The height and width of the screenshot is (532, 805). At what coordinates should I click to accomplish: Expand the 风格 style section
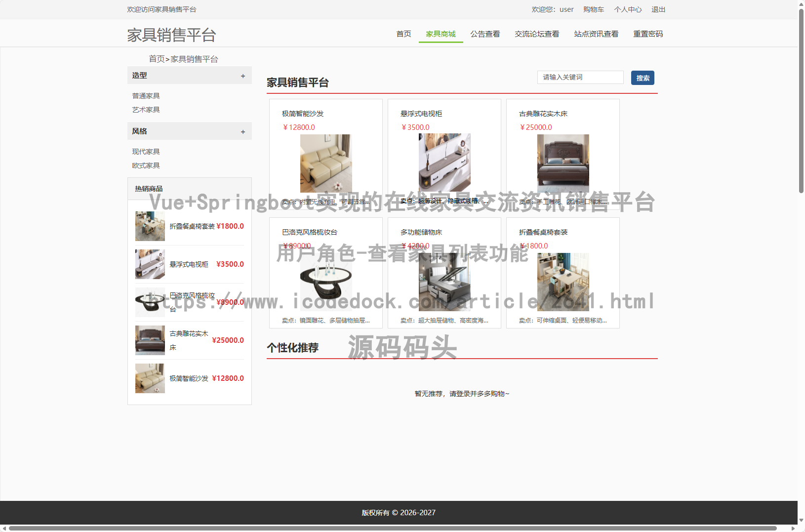point(243,131)
